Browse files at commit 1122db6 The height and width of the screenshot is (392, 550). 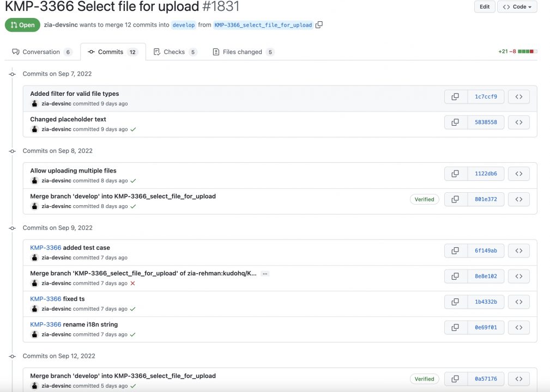pyautogui.click(x=518, y=173)
